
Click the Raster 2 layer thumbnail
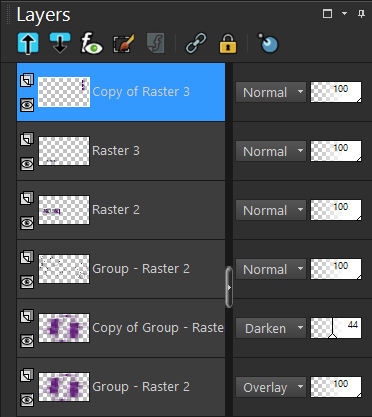pos(64,210)
